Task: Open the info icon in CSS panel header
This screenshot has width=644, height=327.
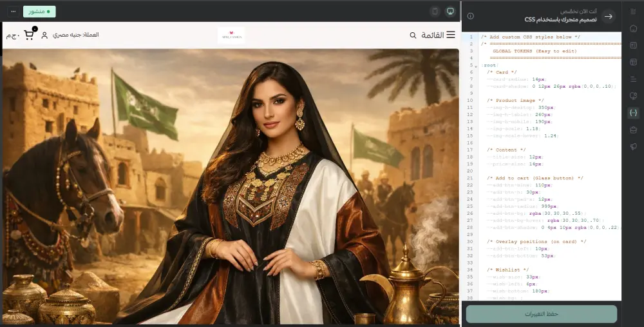Action: tap(471, 16)
